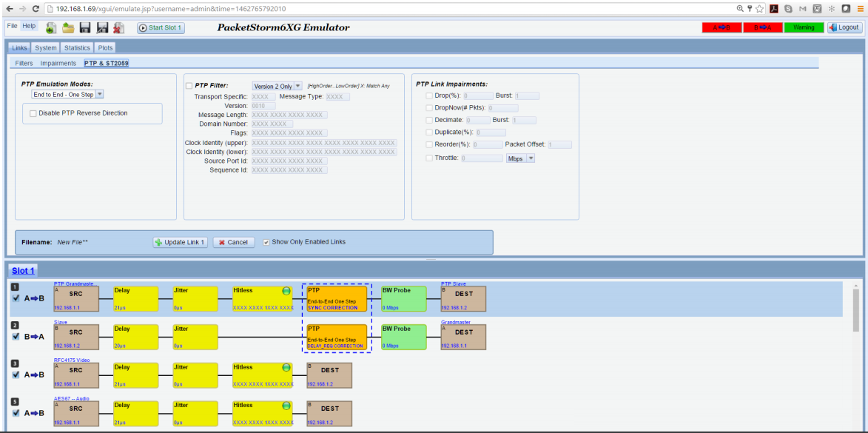Viewport: 868px width, 433px height.
Task: Open the Mbps throttle unit dropdown
Action: [x=520, y=158]
